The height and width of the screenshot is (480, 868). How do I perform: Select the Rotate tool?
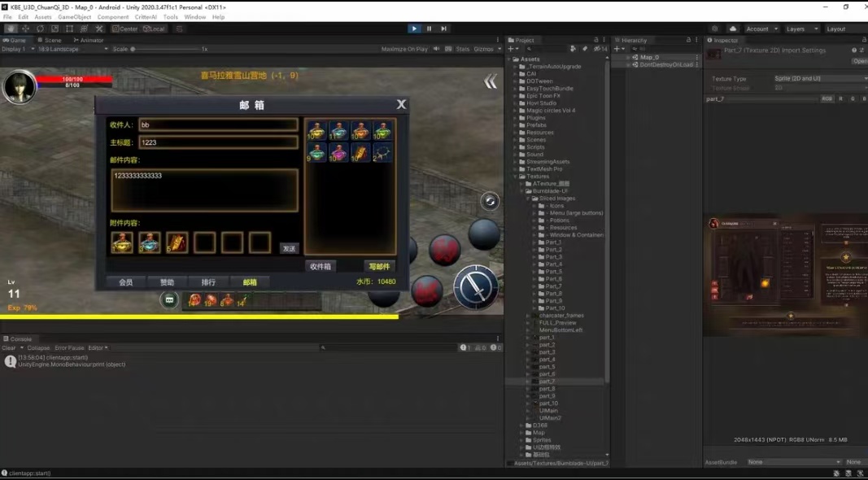(x=40, y=28)
